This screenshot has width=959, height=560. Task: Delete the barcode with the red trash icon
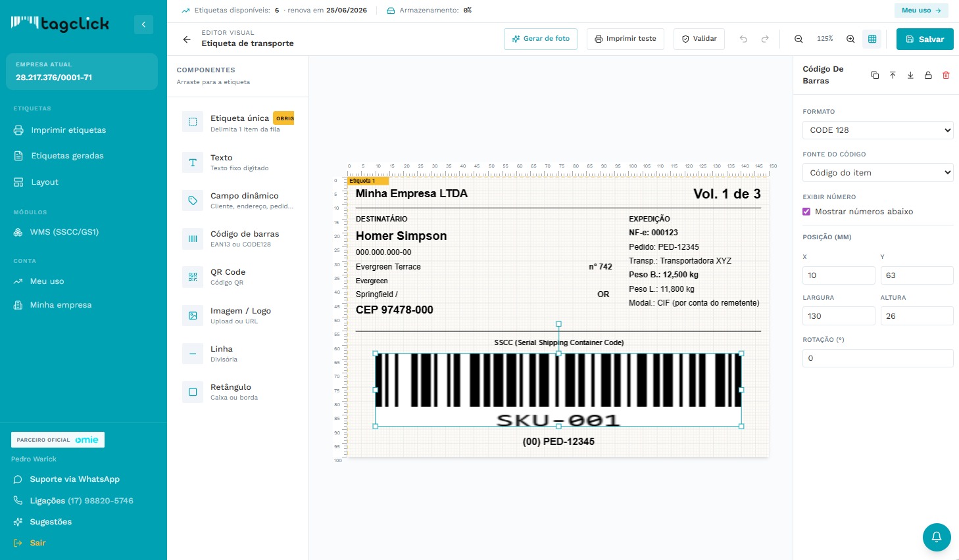946,75
